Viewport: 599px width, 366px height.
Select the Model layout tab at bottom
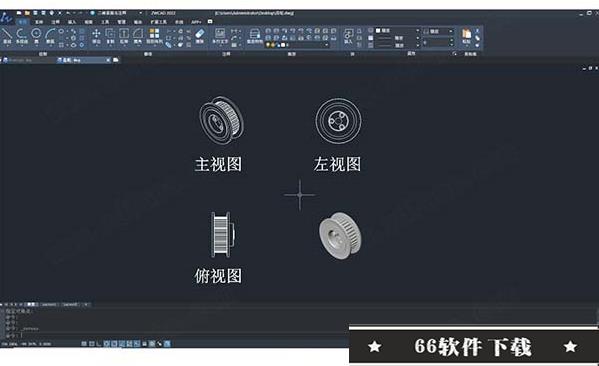point(31,304)
